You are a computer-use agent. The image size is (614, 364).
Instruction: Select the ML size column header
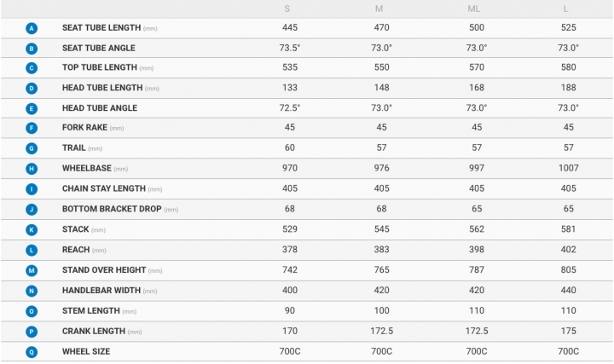(x=474, y=9)
